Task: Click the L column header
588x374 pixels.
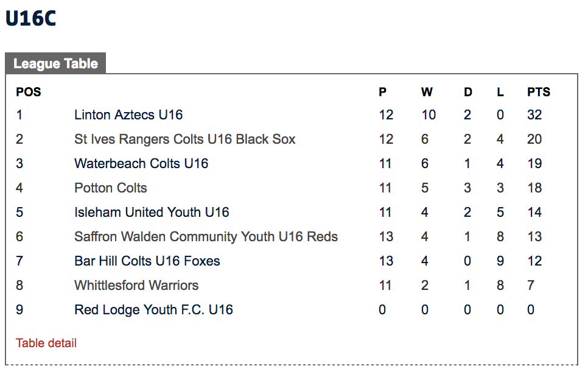Action: coord(500,92)
